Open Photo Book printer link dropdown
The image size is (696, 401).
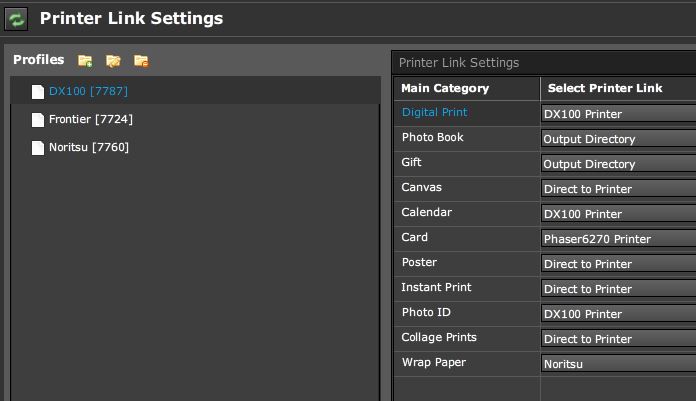[618, 139]
